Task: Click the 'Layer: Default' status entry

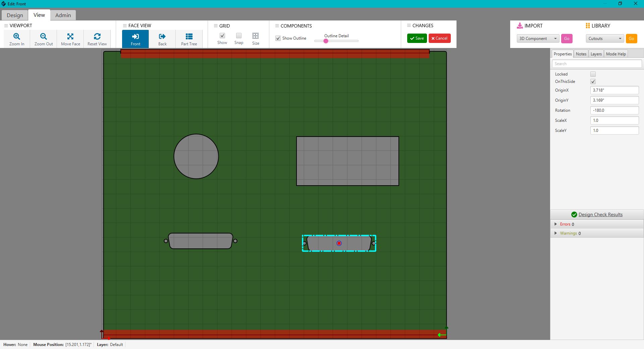Action: [x=110, y=345]
